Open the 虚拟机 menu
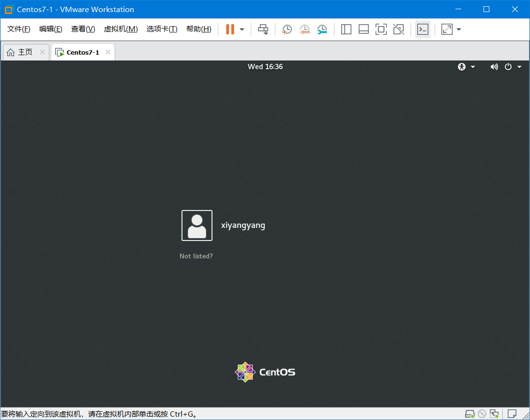Viewport: 530px width, 420px height. [x=121, y=29]
